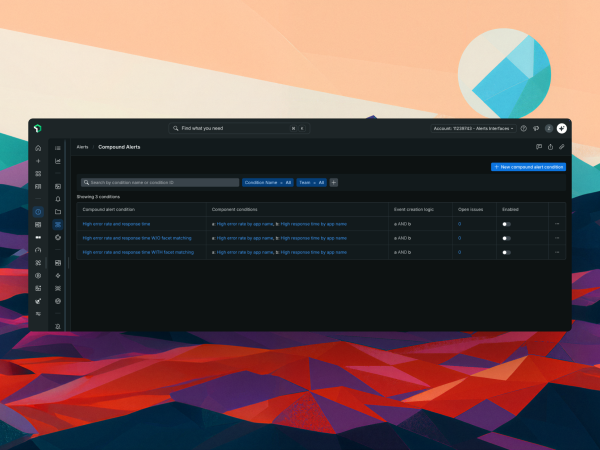Open 'High response time by app name' in WITH row
This screenshot has width=600, height=450.
313,252
